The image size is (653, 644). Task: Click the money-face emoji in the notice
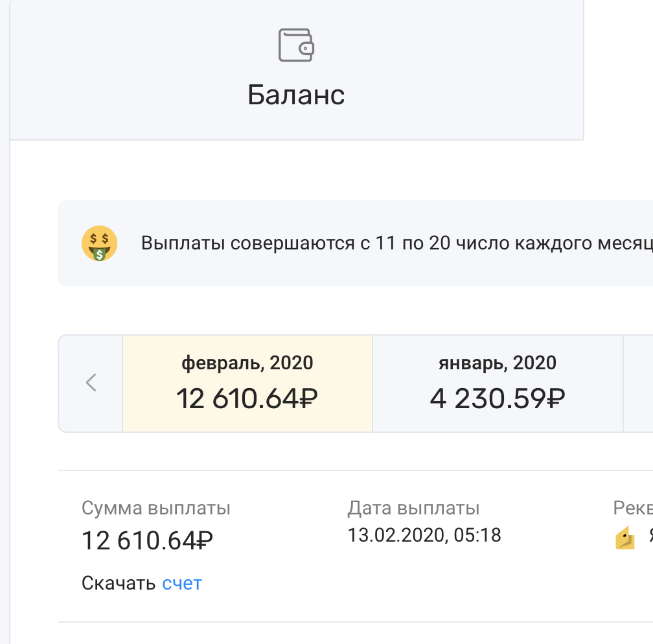99,244
